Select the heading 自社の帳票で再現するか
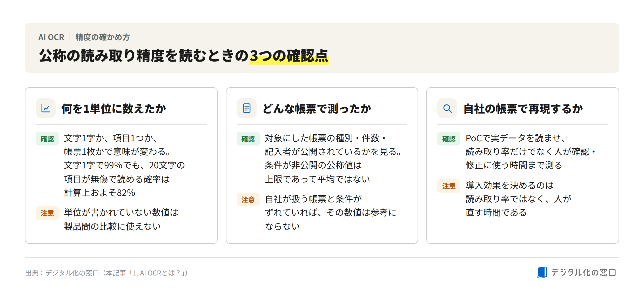This screenshot has height=303, width=644. tap(523, 109)
